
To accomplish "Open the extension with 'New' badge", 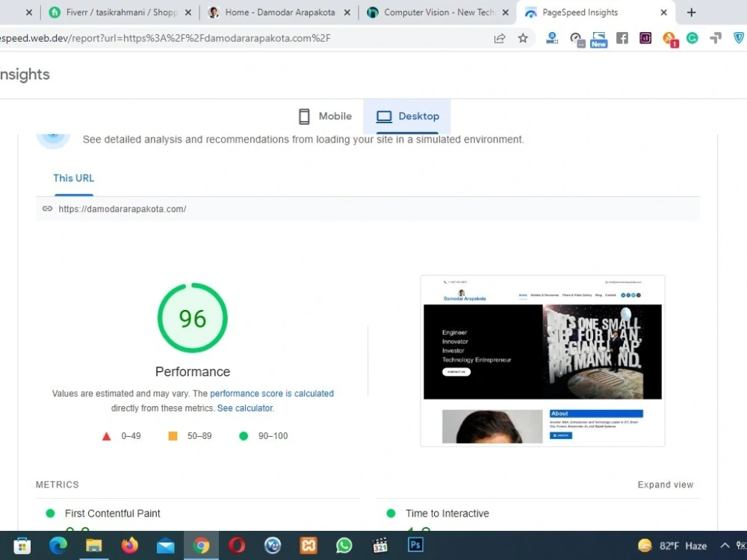I will (598, 39).
